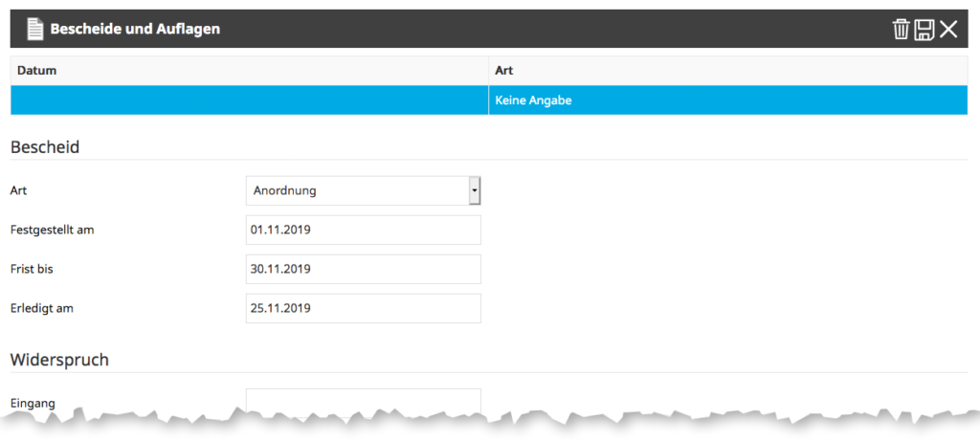Click the small arrow of Art dropdown

pyautogui.click(x=474, y=190)
